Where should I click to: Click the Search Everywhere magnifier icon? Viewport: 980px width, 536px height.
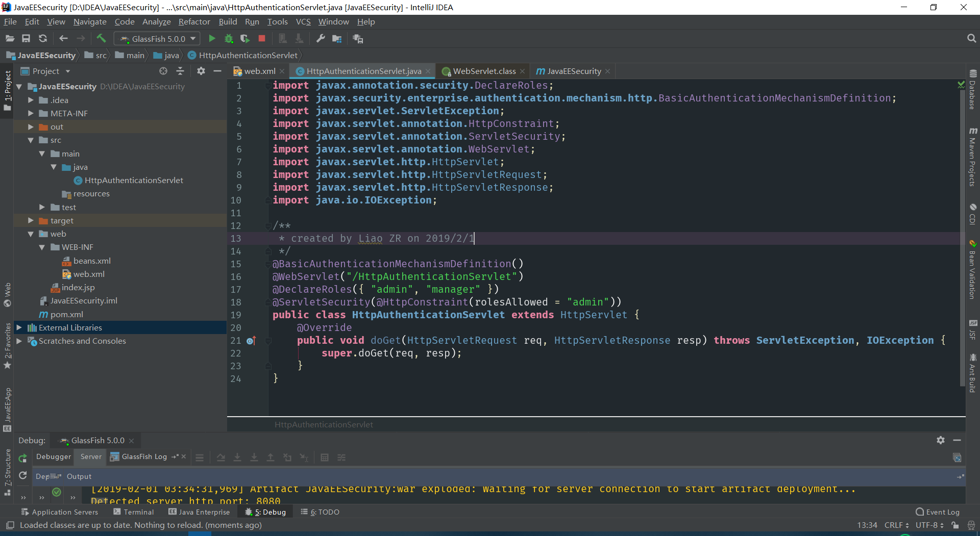971,39
